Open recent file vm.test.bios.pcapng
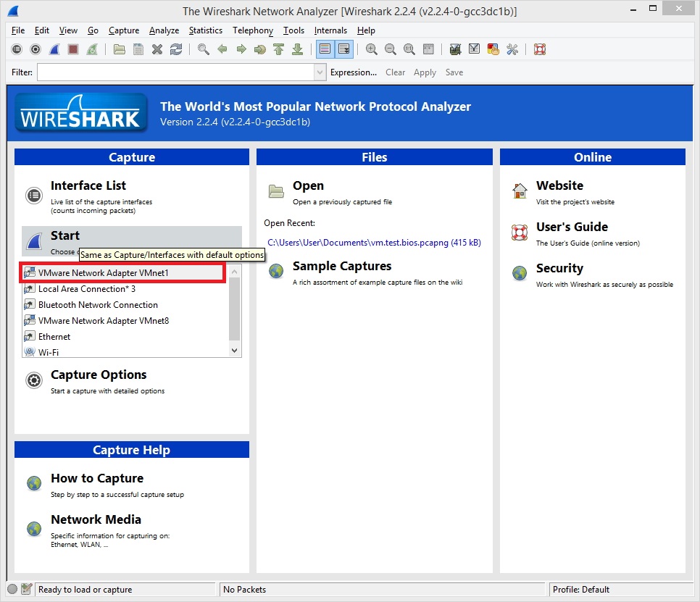The height and width of the screenshot is (602, 700). (x=374, y=242)
